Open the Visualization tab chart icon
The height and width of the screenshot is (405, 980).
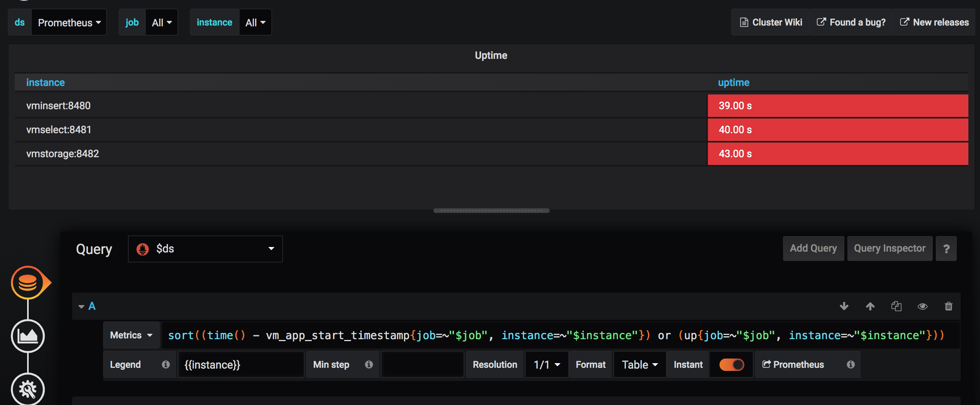(28, 336)
